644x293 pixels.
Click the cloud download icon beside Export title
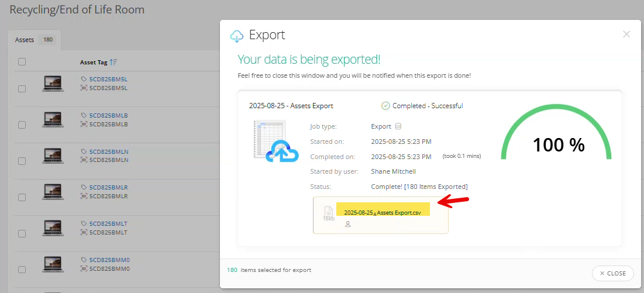237,36
